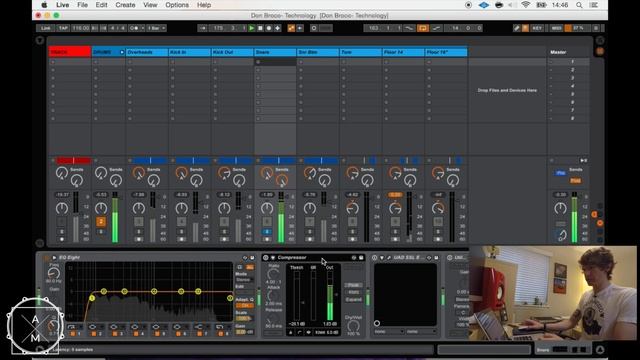Click the Snare track pan knob
640x360 pixels.
pyautogui.click(x=267, y=208)
